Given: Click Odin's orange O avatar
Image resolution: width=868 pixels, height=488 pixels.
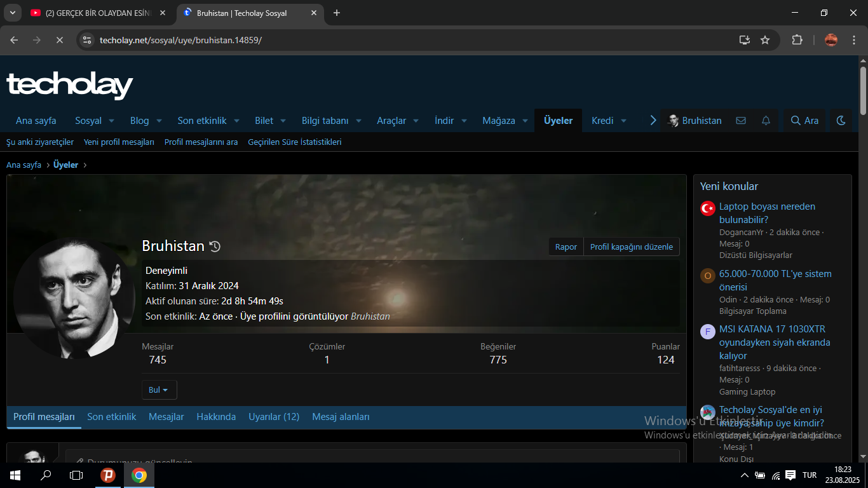Looking at the screenshot, I should pyautogui.click(x=708, y=276).
